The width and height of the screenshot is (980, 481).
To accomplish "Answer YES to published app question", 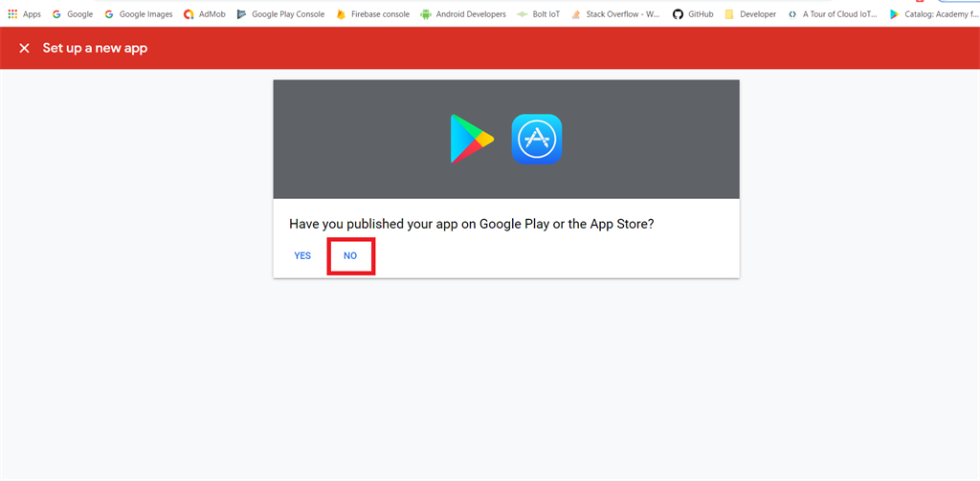I will pos(302,255).
